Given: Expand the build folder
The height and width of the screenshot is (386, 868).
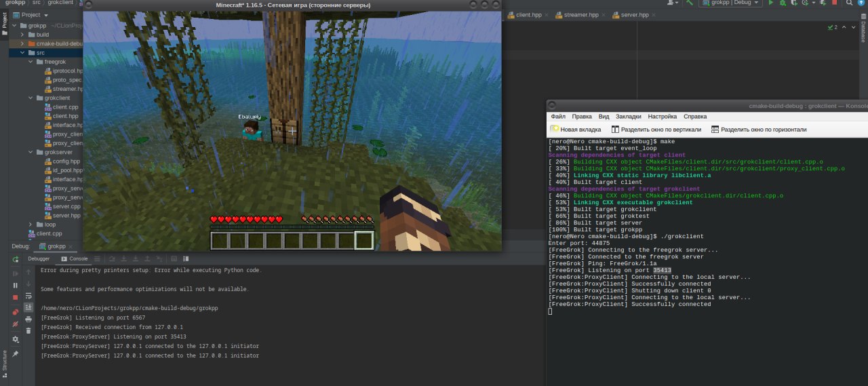Looking at the screenshot, I should pos(22,34).
